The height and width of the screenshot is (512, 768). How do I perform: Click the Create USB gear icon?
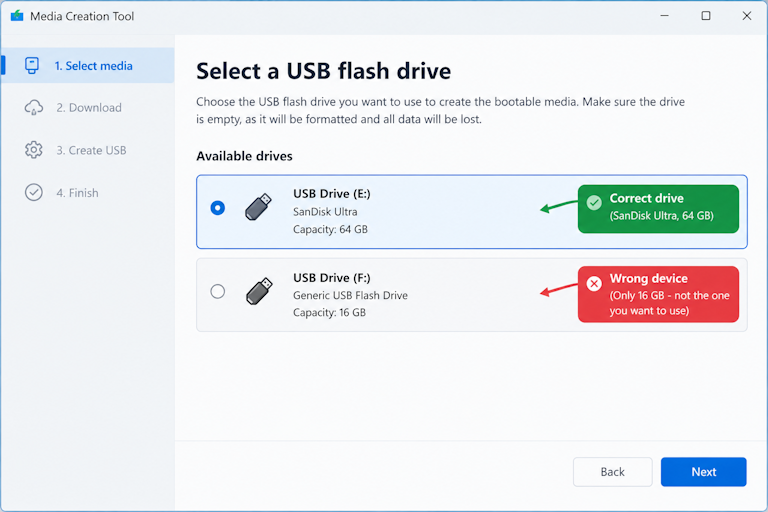pos(34,150)
